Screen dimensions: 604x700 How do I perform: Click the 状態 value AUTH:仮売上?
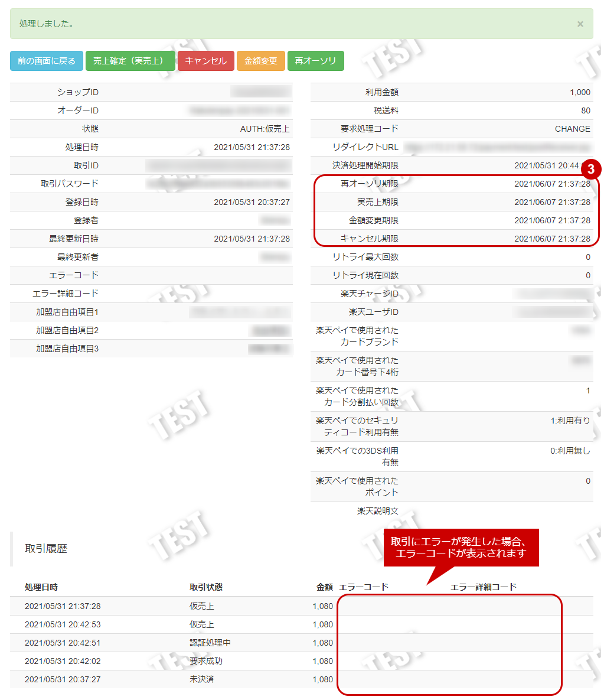tap(266, 129)
